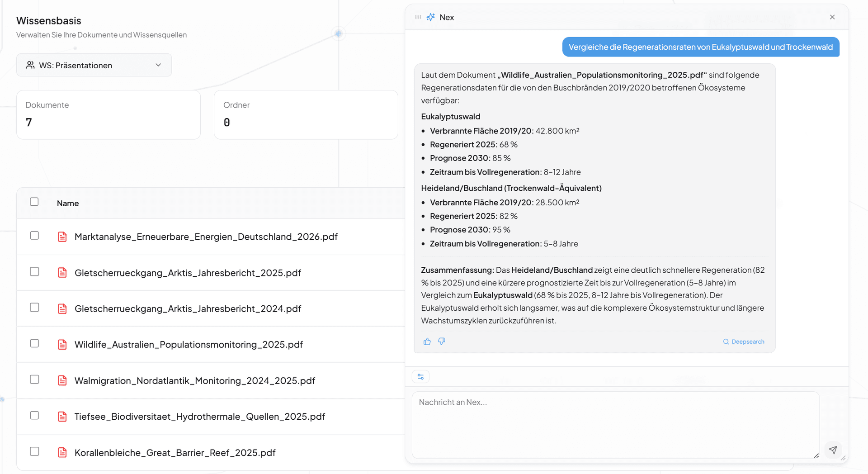Click the PDF icon for Korallenbleiche document
Image resolution: width=868 pixels, height=474 pixels.
[x=62, y=453]
